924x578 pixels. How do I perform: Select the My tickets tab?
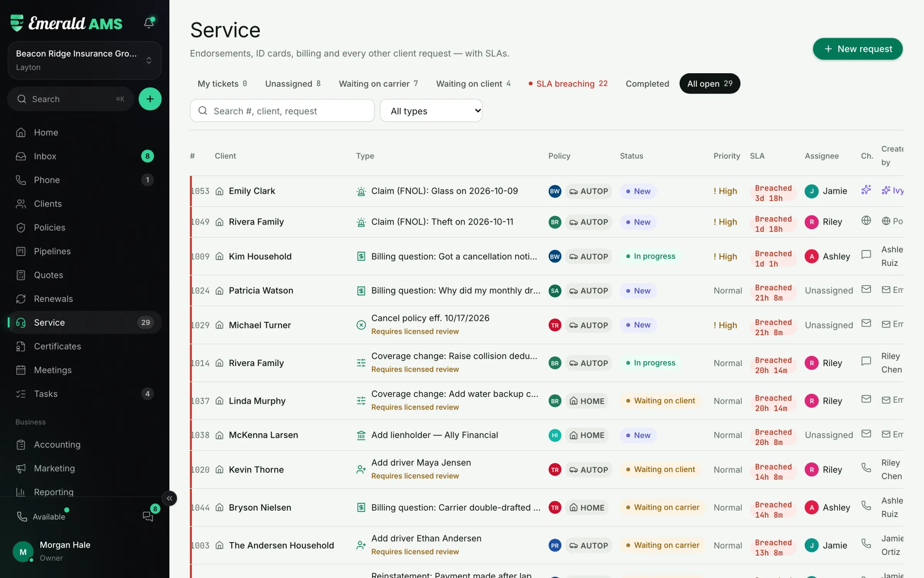pos(222,84)
